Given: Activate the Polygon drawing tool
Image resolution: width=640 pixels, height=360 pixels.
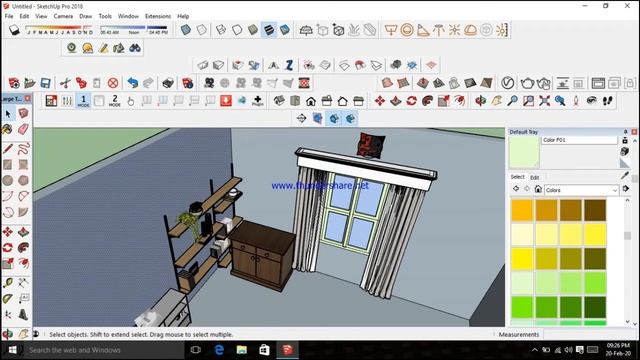Looking at the screenshot, I should [x=23, y=180].
